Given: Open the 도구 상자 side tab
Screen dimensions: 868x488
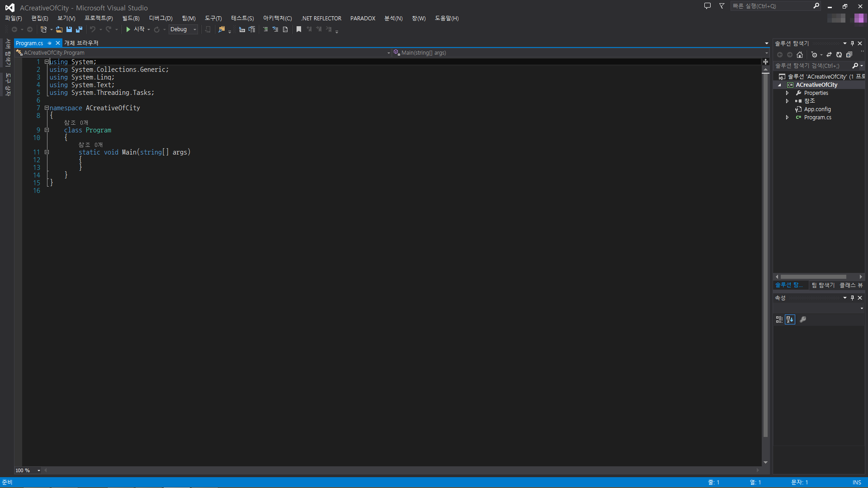Looking at the screenshot, I should click(x=7, y=84).
